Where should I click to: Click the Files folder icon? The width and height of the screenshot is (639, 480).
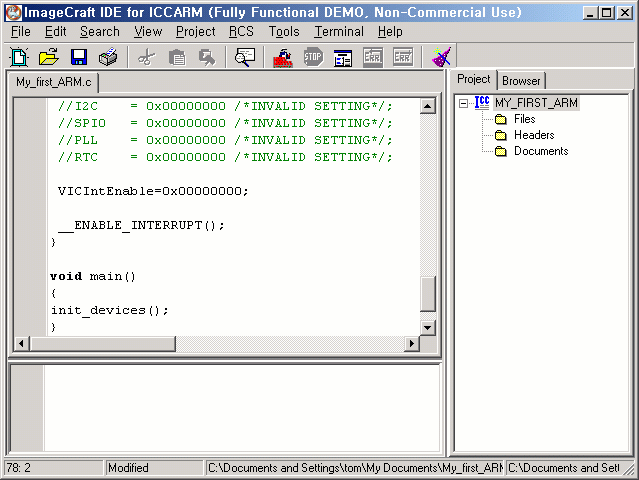click(500, 119)
